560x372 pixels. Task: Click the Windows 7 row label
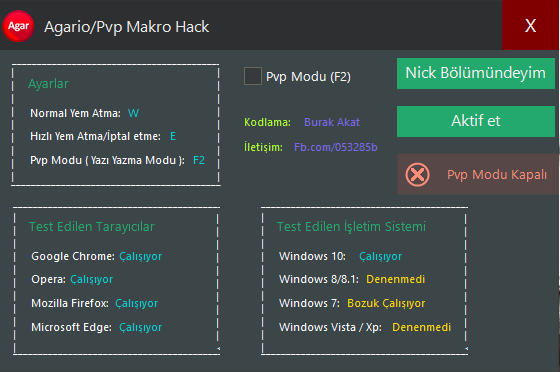(x=309, y=303)
